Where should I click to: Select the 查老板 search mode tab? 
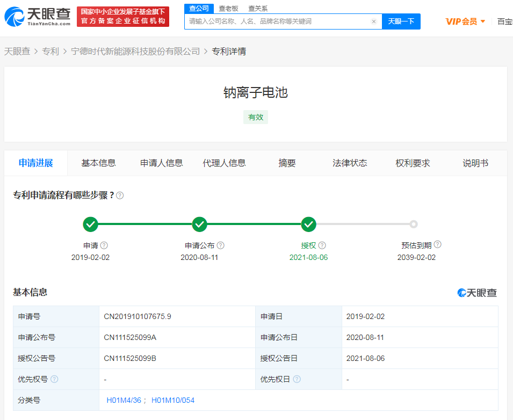coord(228,9)
